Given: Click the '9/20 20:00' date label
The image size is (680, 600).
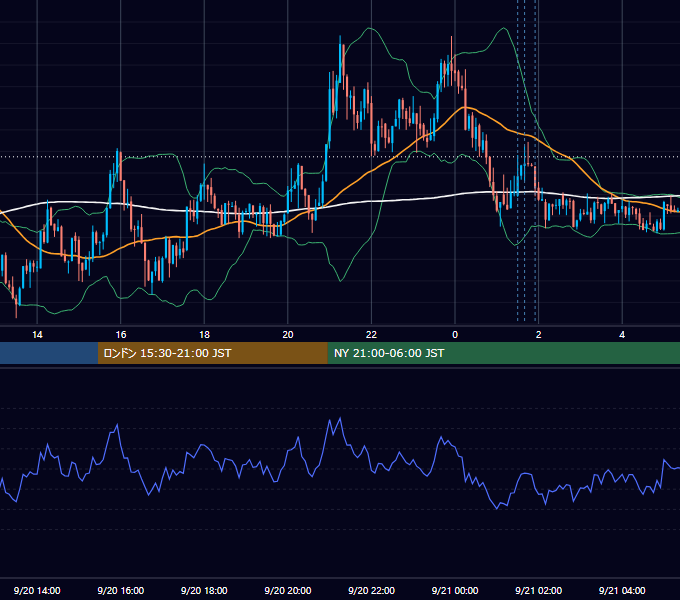Looking at the screenshot, I should pos(288,590).
